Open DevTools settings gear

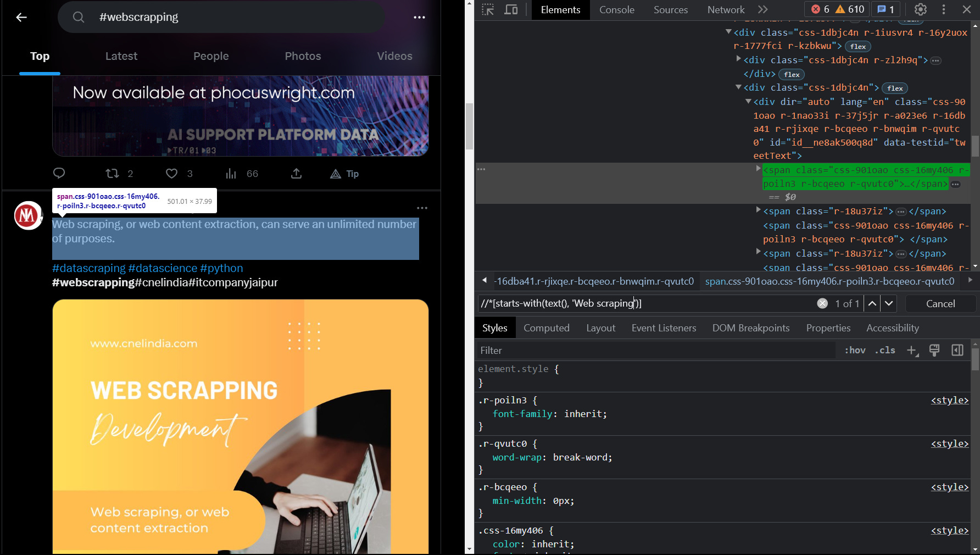(x=920, y=9)
